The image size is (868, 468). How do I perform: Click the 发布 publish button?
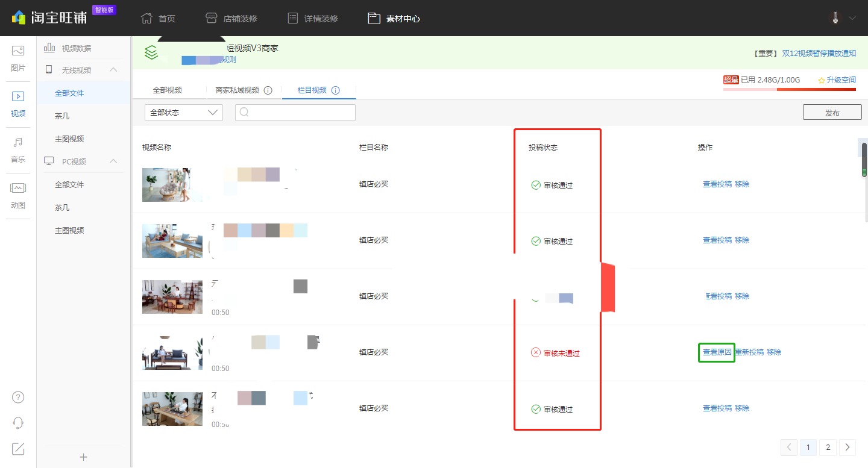(832, 113)
